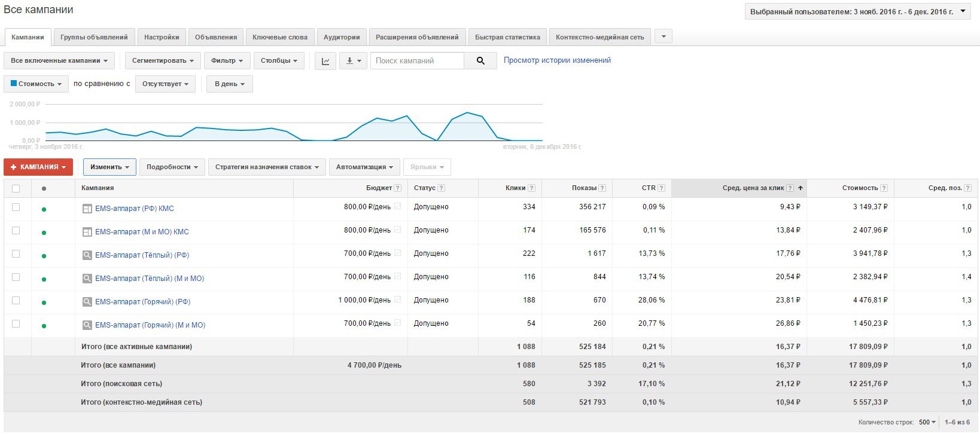
Task: Click help icon next to Бюджет column
Action: click(x=397, y=188)
